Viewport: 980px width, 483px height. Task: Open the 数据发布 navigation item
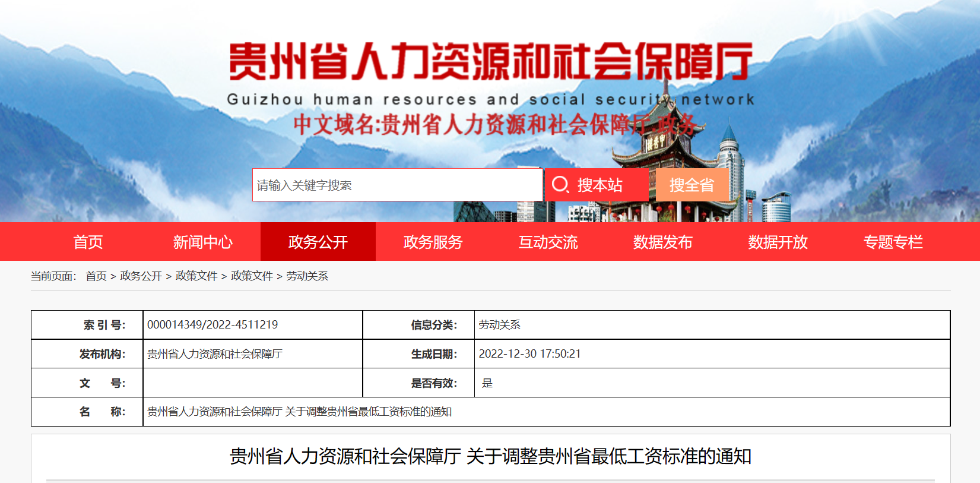[662, 242]
